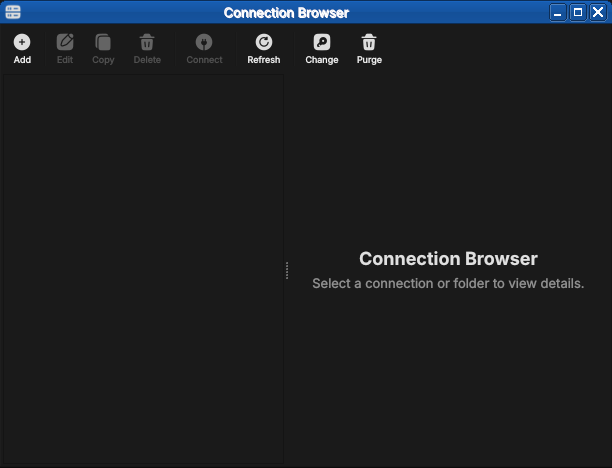Screen dimensions: 612x468
Task: Click the 'Connection Browser' heading in details pane
Action: pyautogui.click(x=448, y=259)
